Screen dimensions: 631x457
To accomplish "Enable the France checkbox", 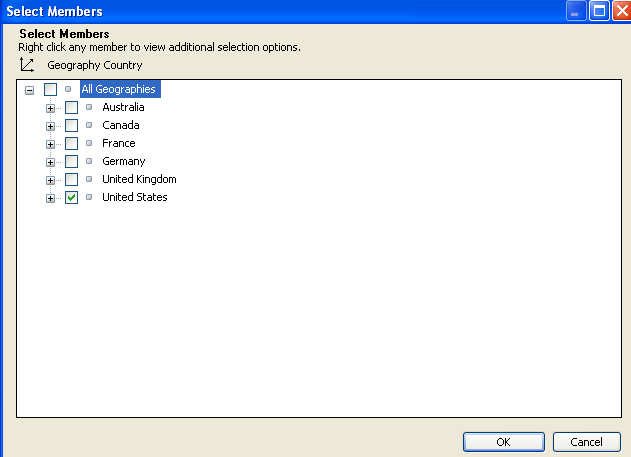I will click(x=71, y=144).
